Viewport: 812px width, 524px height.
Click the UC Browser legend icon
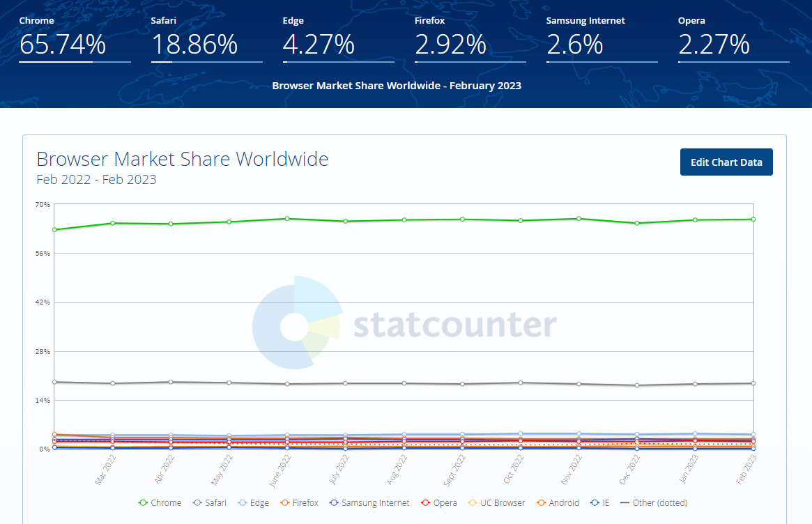point(474,502)
